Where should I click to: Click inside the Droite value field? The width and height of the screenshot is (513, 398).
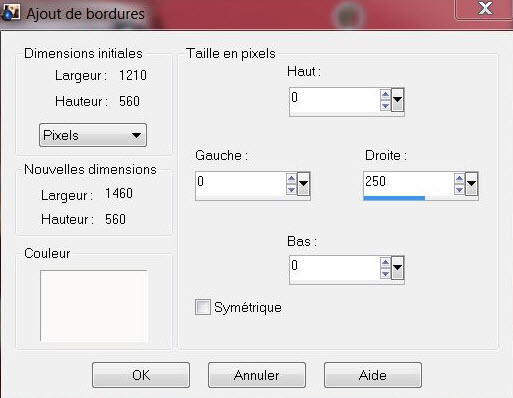pyautogui.click(x=408, y=184)
